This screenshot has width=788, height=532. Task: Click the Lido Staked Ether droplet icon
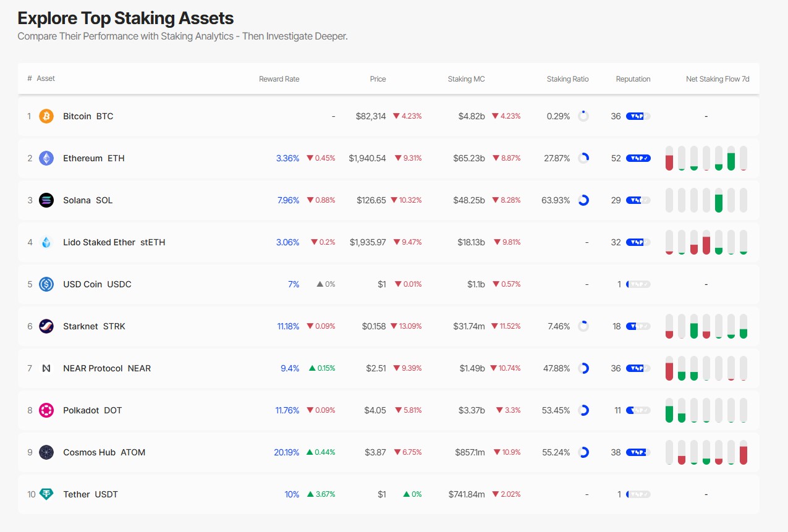click(46, 242)
